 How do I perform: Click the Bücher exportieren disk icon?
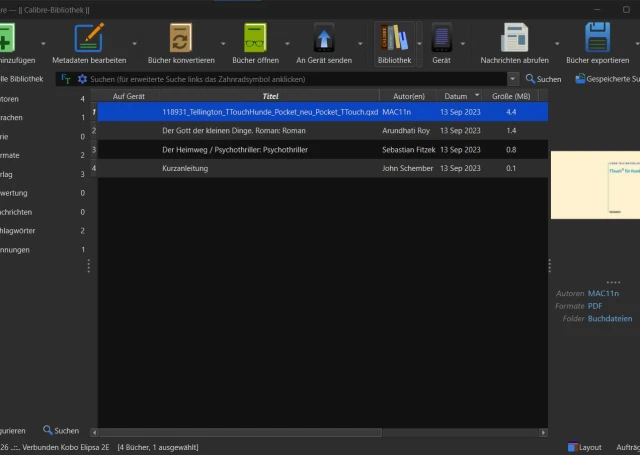(597, 38)
